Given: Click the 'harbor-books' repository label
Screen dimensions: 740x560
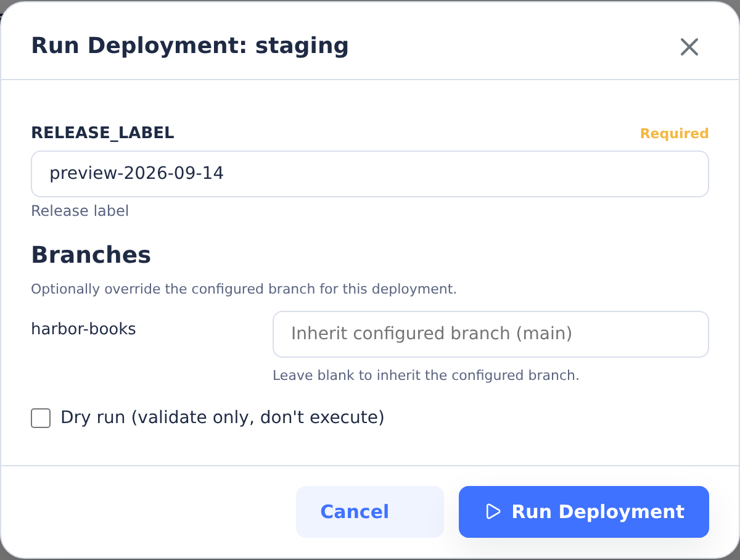Looking at the screenshot, I should (x=84, y=329).
